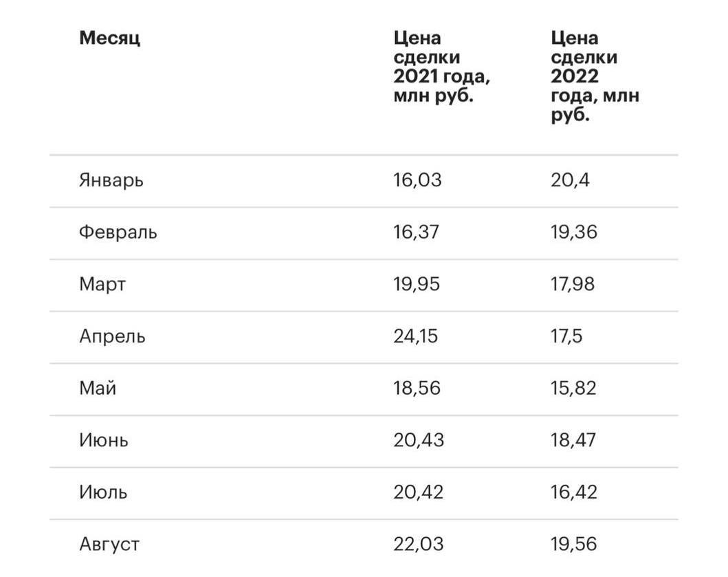
Task: Select the Март month cell
Action: click(x=102, y=284)
